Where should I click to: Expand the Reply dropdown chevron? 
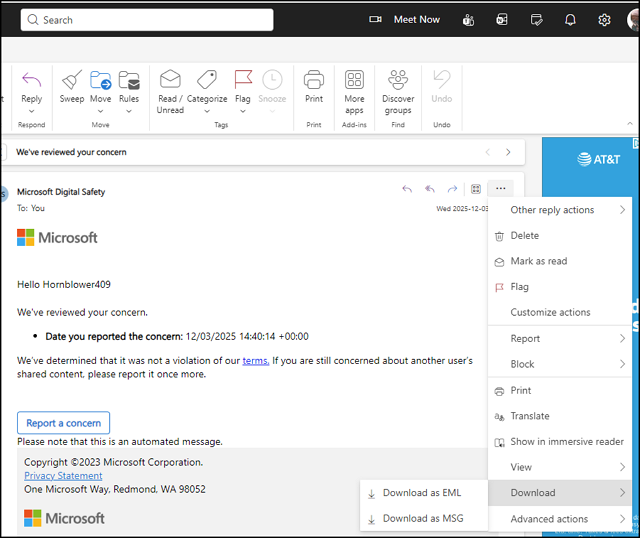(x=31, y=111)
